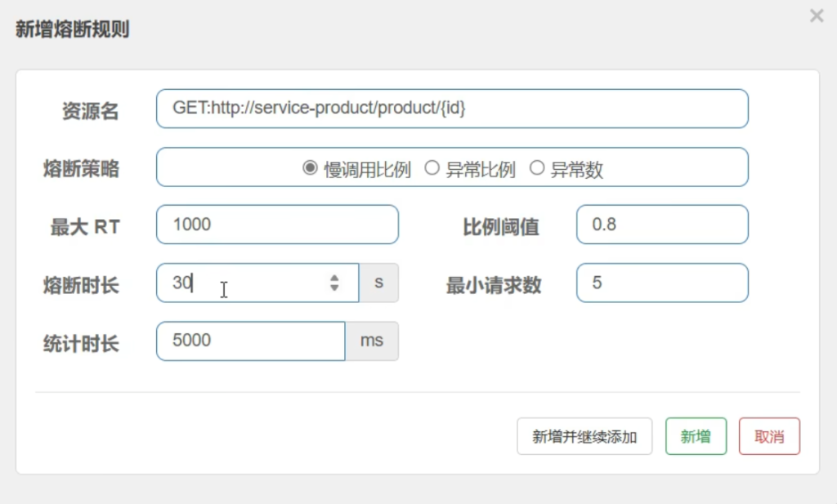This screenshot has height=504, width=837.
Task: Click the 比例阈值 field containing 0.8
Action: pos(661,225)
